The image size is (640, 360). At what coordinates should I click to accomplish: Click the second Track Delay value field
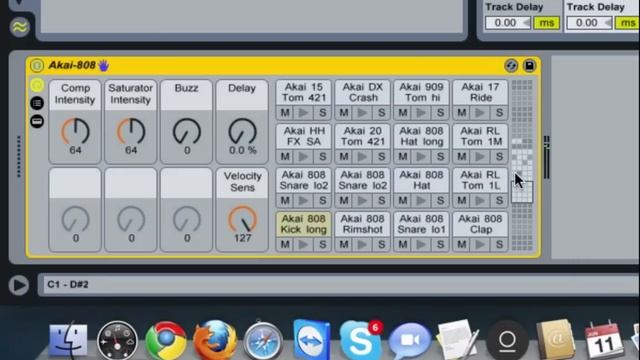(589, 22)
